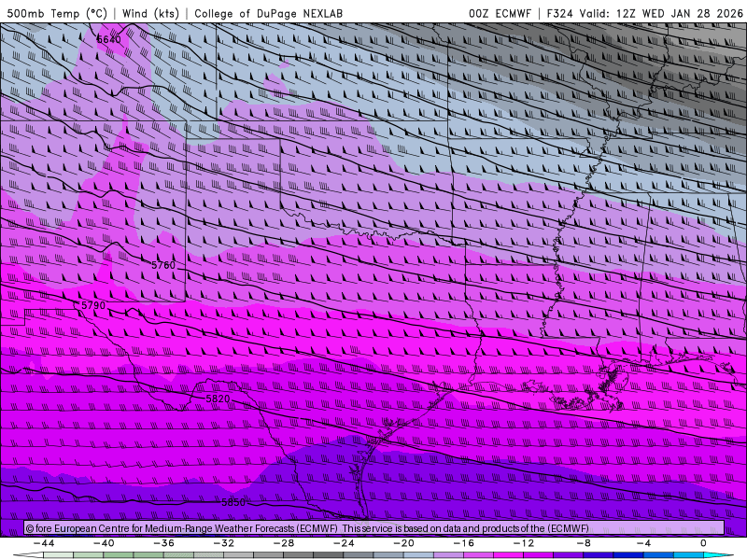
Task: Click the ECMWF copyright notice banner
Action: (x=374, y=528)
